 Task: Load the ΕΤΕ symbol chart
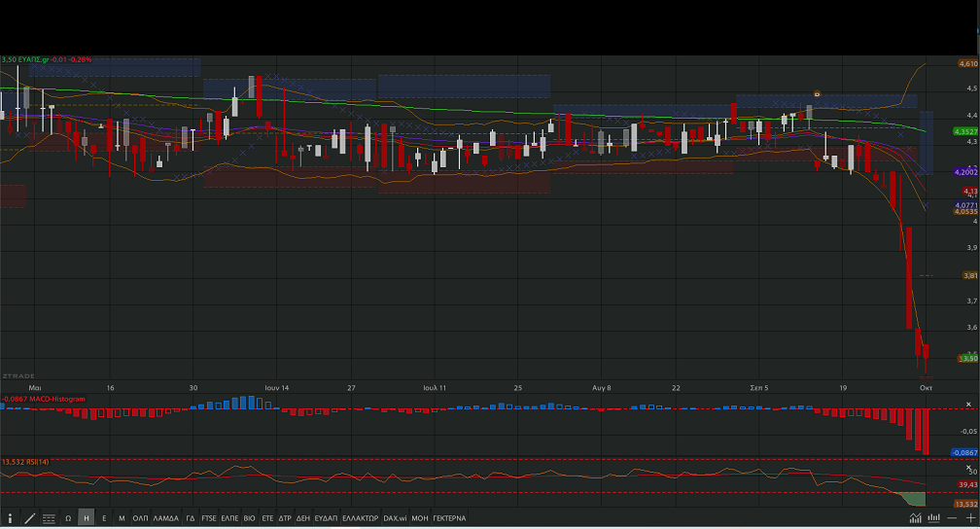tap(267, 518)
